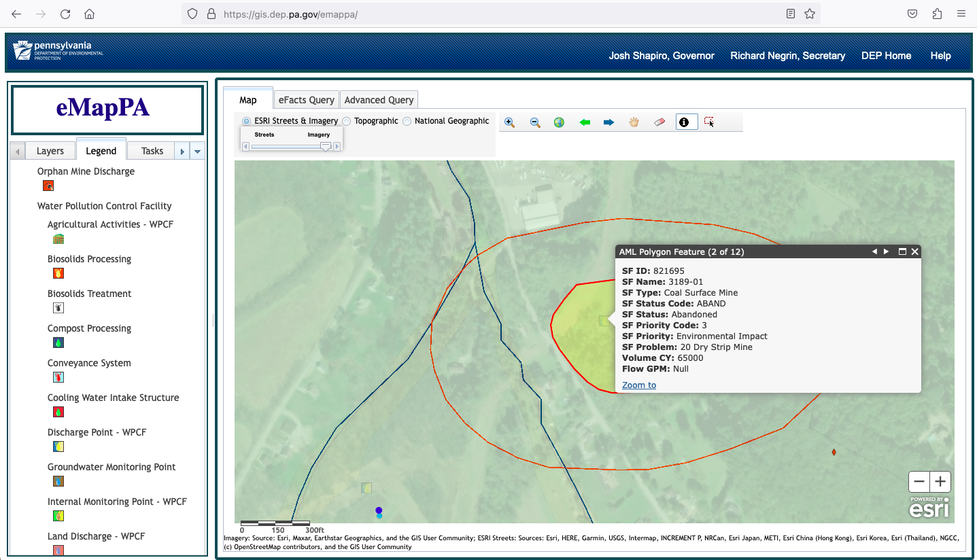Click the full extent globe icon
Screen dimensions: 977x560
point(559,122)
